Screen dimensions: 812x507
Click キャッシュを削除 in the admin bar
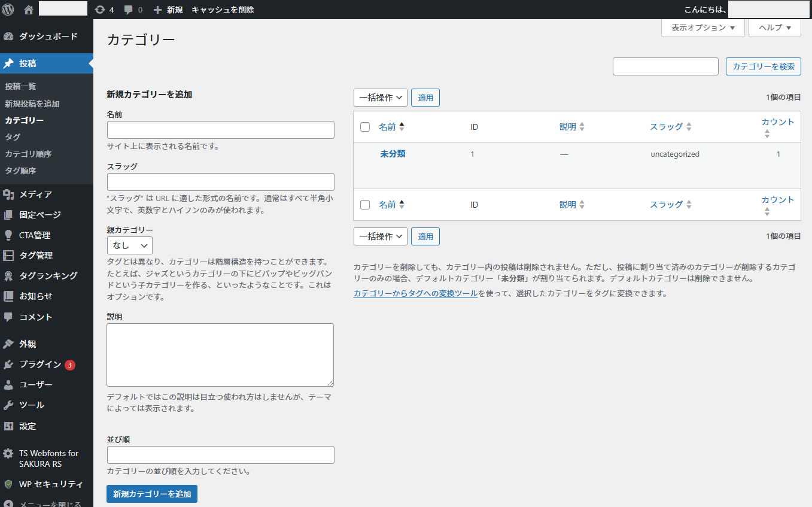point(223,10)
